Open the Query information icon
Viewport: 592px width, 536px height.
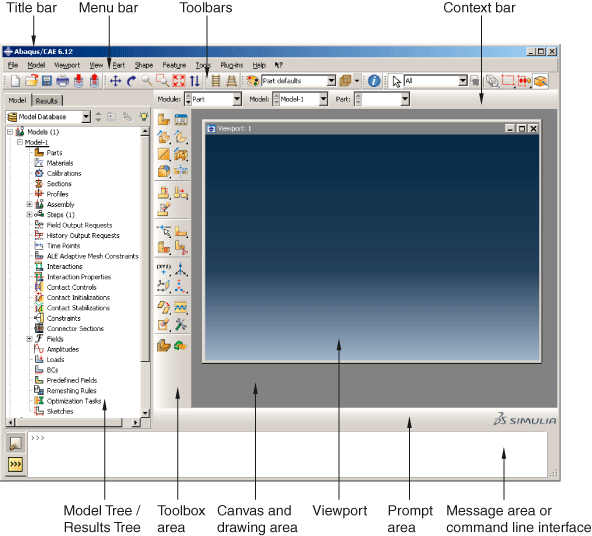(x=374, y=81)
